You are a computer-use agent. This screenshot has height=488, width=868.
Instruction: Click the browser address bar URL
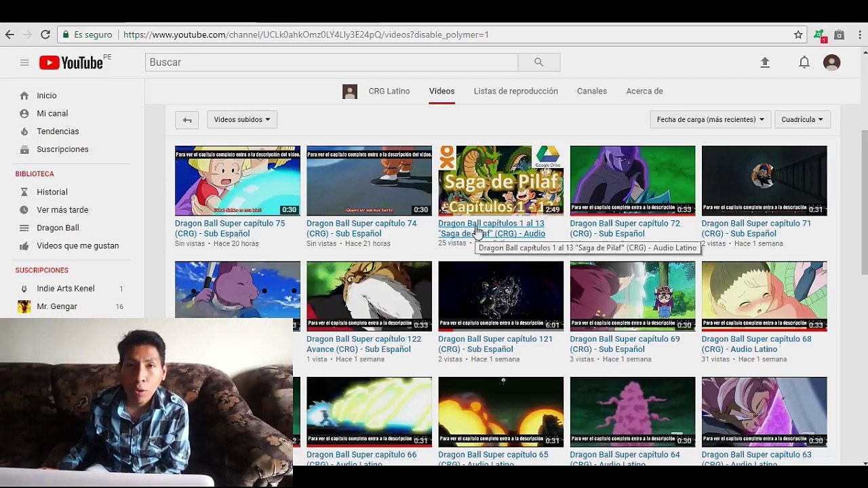(306, 35)
